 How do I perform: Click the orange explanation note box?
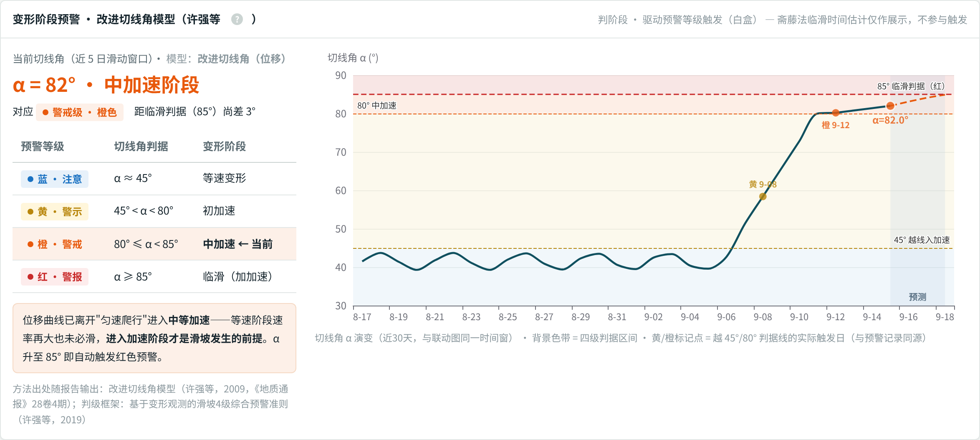[x=154, y=338]
